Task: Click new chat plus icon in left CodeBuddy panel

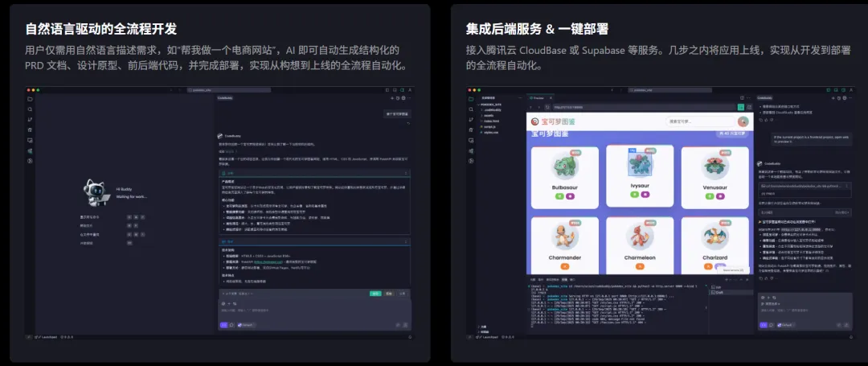Action: [392, 98]
